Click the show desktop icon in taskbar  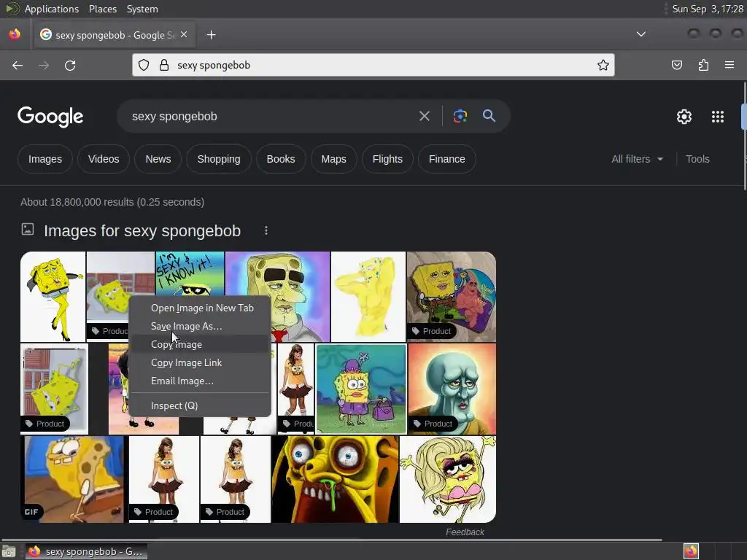pyautogui.click(x=9, y=551)
